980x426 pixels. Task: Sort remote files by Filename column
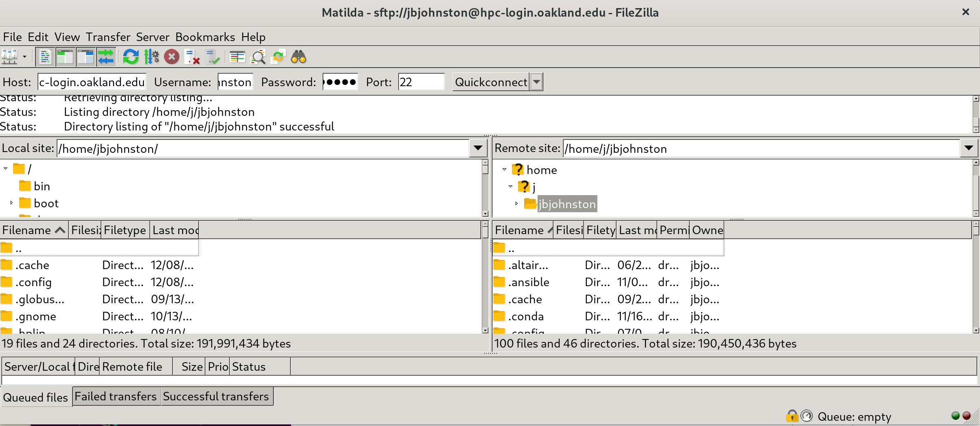coord(523,230)
